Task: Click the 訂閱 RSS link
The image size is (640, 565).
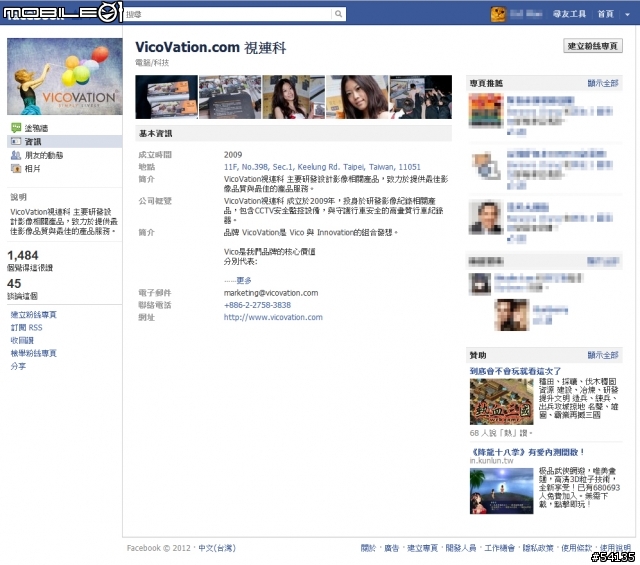Action: click(x=27, y=327)
